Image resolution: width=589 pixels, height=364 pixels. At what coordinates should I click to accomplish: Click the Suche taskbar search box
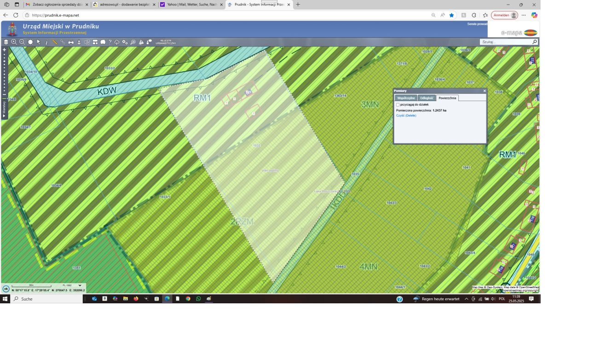(x=46, y=299)
